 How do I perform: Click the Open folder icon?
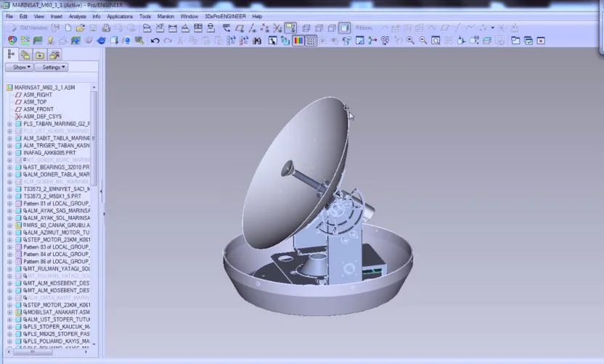[80, 28]
